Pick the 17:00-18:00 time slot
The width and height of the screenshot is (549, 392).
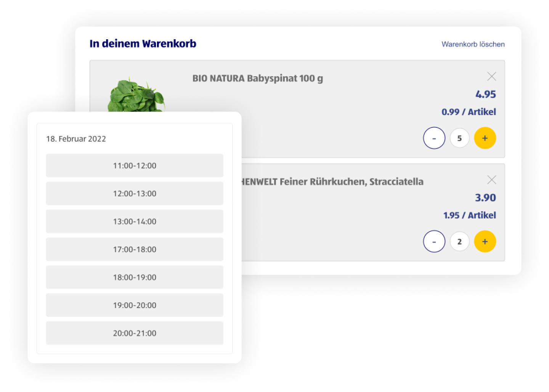134,249
